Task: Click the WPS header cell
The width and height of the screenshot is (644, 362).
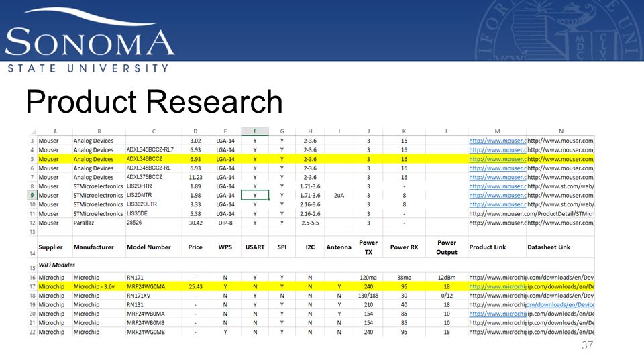Action: pyautogui.click(x=225, y=247)
